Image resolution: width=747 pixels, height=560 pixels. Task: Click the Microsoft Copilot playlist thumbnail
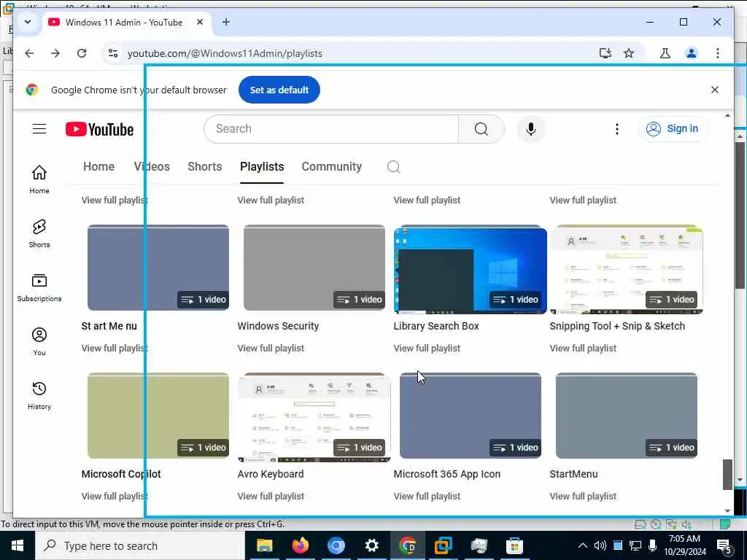click(158, 416)
